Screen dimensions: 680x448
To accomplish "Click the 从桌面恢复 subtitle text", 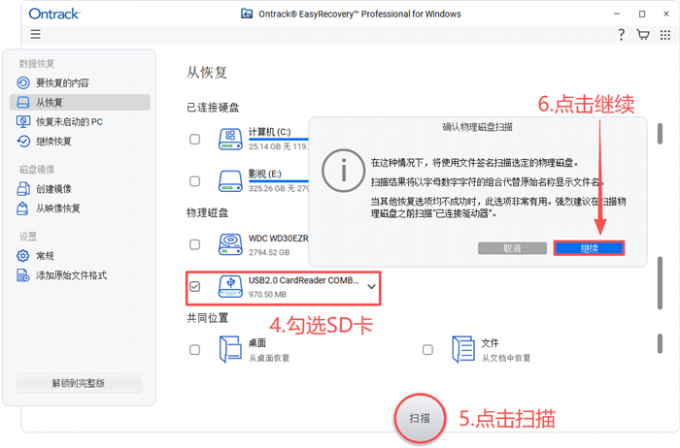I will pos(269,358).
